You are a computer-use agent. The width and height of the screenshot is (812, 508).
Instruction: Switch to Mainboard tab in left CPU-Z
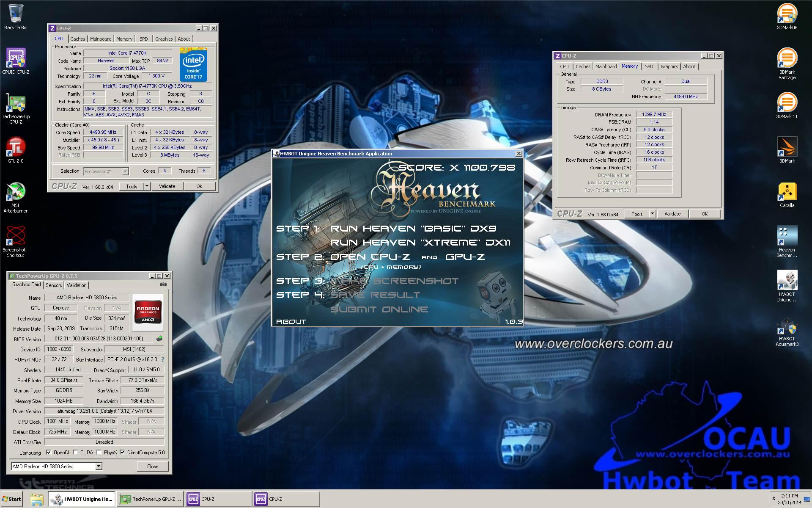pos(101,39)
